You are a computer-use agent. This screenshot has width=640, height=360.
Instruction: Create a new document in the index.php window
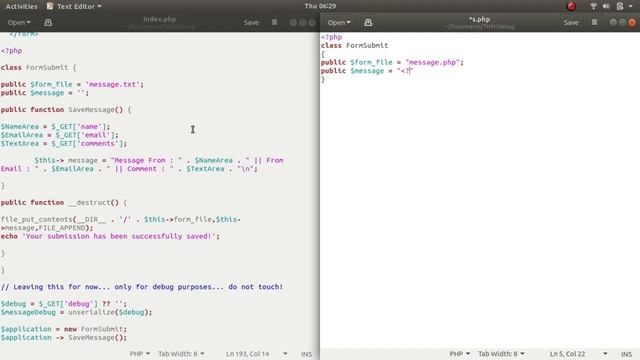coord(48,22)
